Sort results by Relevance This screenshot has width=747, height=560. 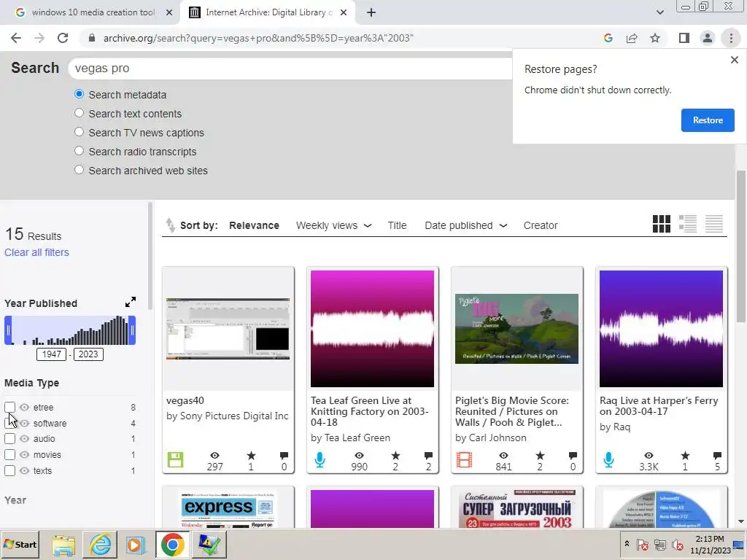[254, 225]
